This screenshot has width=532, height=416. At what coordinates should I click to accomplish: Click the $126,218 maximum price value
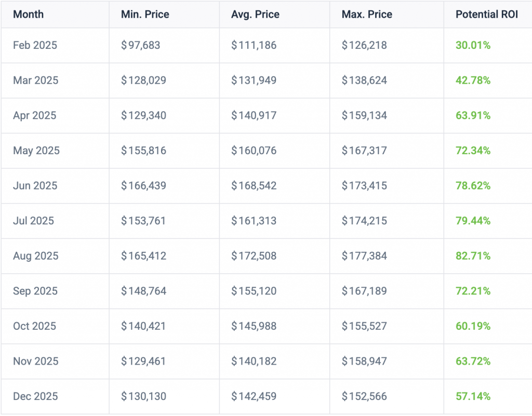click(364, 45)
